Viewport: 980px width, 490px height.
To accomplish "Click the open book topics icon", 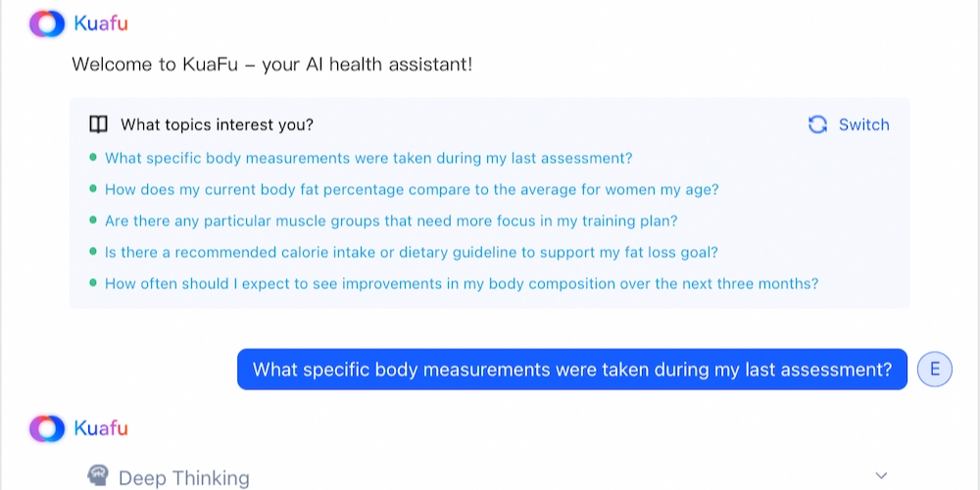I will [x=98, y=124].
